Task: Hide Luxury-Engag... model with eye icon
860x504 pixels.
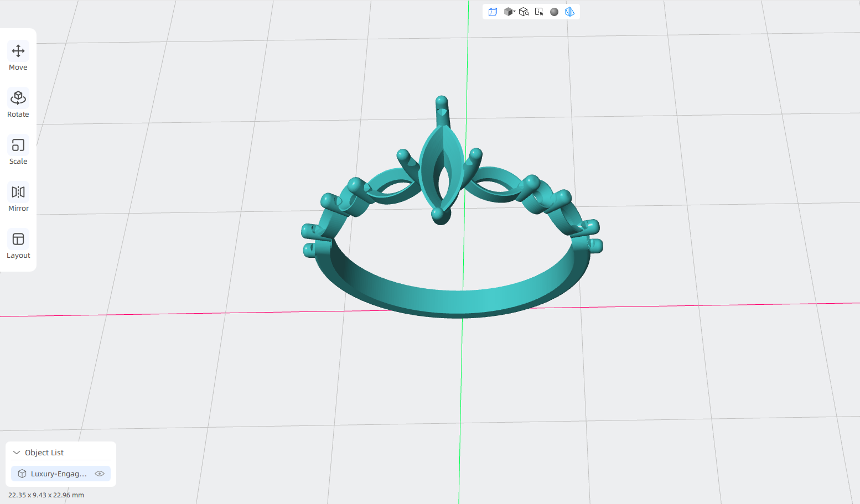Action: tap(100, 474)
